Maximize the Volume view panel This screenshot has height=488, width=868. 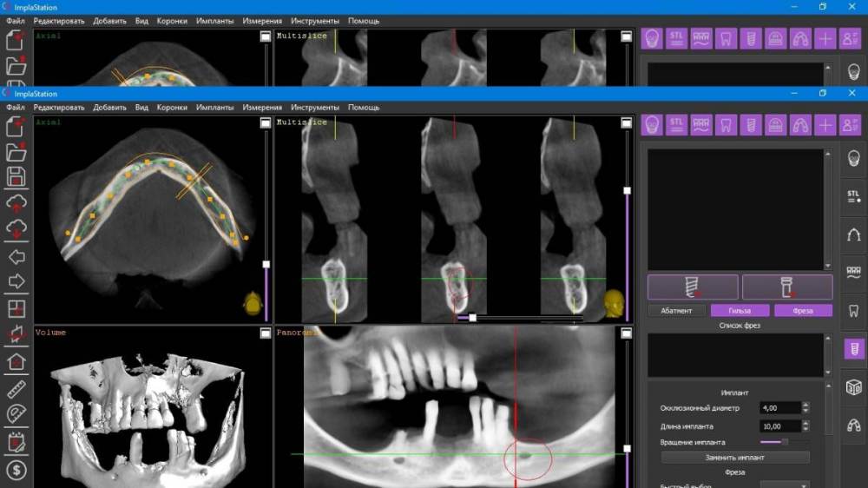click(x=265, y=333)
